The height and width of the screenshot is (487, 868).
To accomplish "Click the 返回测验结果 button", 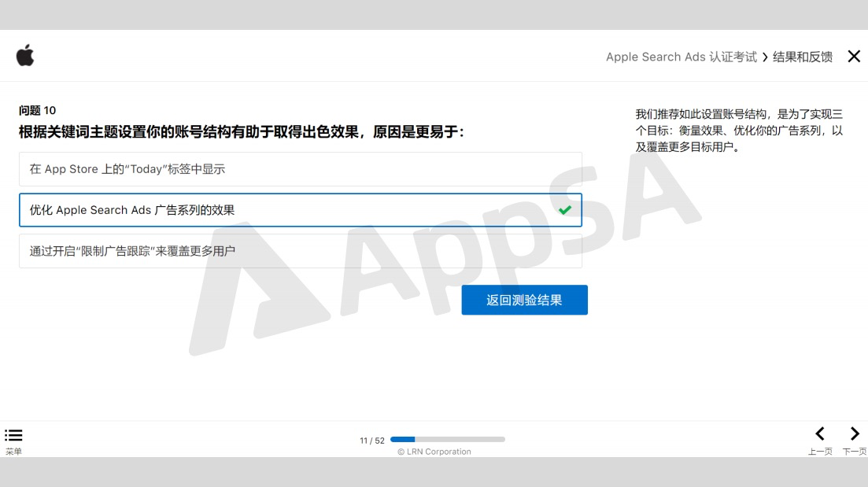I will (x=524, y=300).
